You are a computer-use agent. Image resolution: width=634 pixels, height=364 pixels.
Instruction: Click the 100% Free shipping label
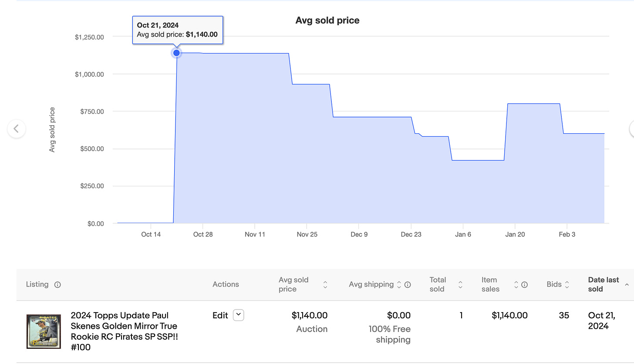pyautogui.click(x=390, y=334)
